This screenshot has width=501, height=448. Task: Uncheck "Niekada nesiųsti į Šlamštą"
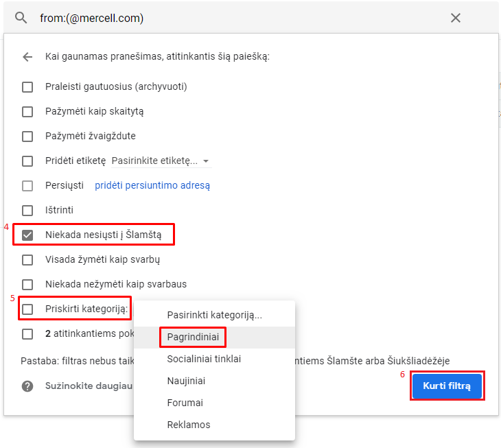pyautogui.click(x=27, y=235)
